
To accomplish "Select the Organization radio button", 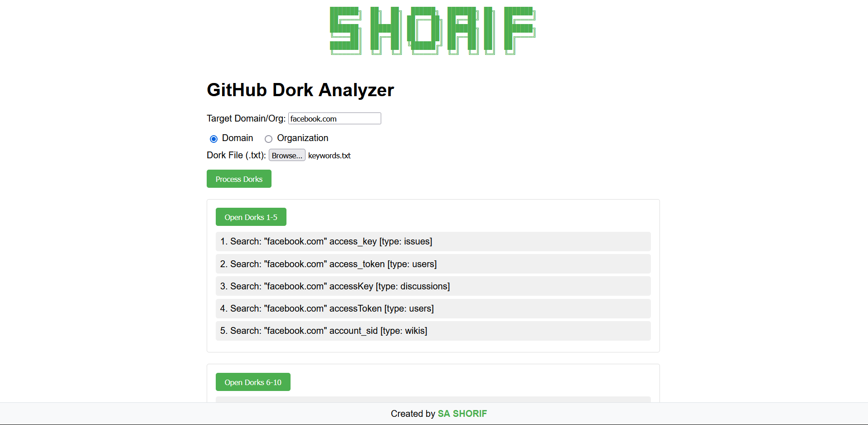I will [x=268, y=139].
